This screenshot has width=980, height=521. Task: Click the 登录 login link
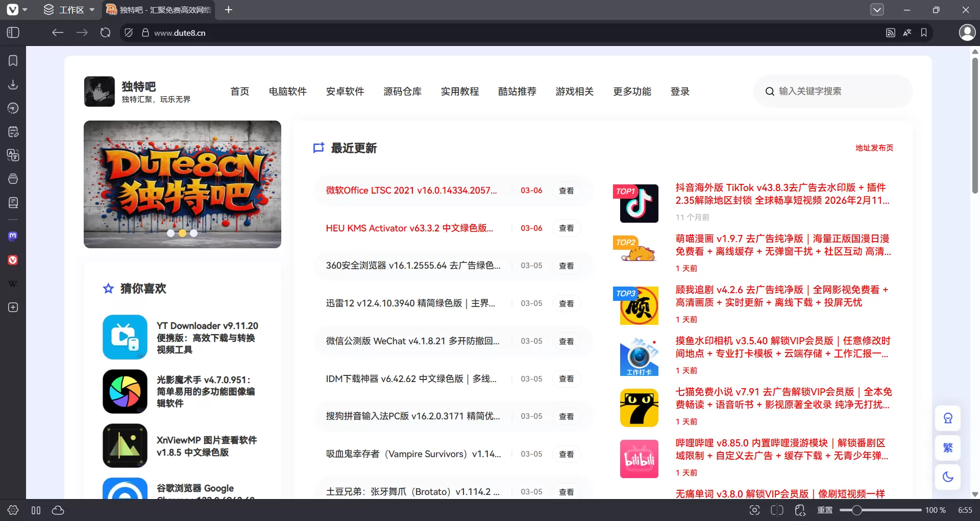click(680, 91)
